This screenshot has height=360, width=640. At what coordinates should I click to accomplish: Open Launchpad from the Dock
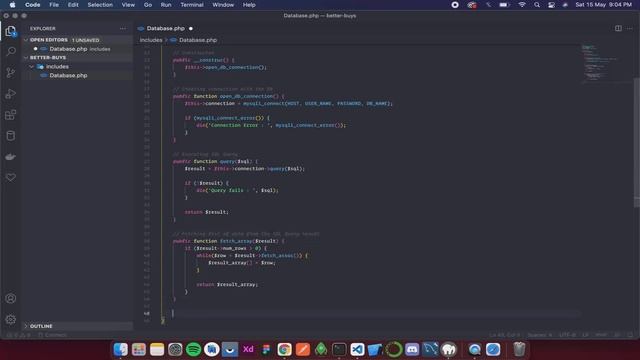(139, 349)
